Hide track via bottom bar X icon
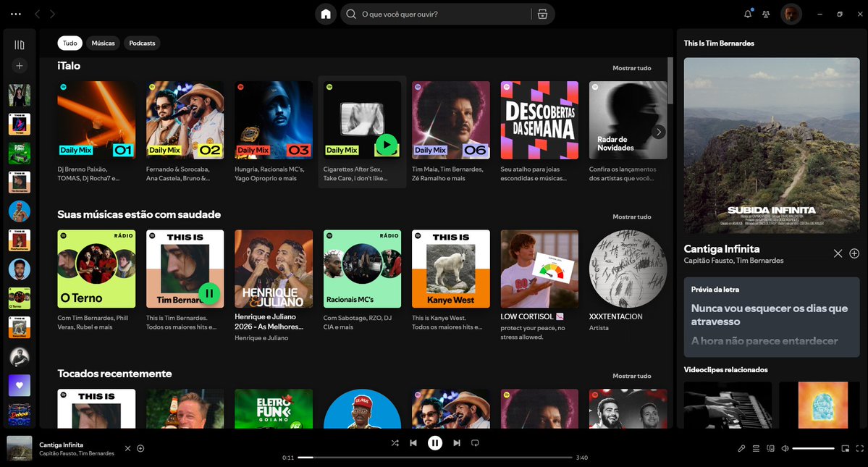This screenshot has height=467, width=868. [x=128, y=449]
